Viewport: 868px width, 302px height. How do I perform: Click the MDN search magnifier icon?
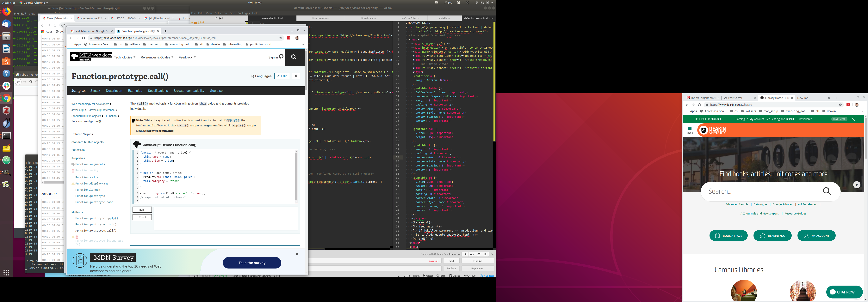click(x=294, y=57)
